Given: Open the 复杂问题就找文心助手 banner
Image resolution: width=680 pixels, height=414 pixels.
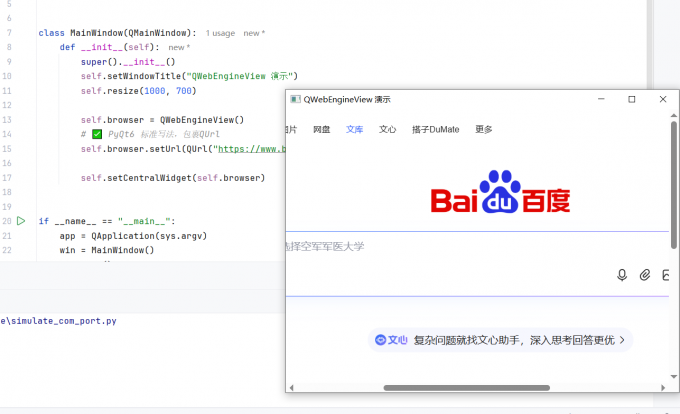Looking at the screenshot, I should tap(500, 340).
